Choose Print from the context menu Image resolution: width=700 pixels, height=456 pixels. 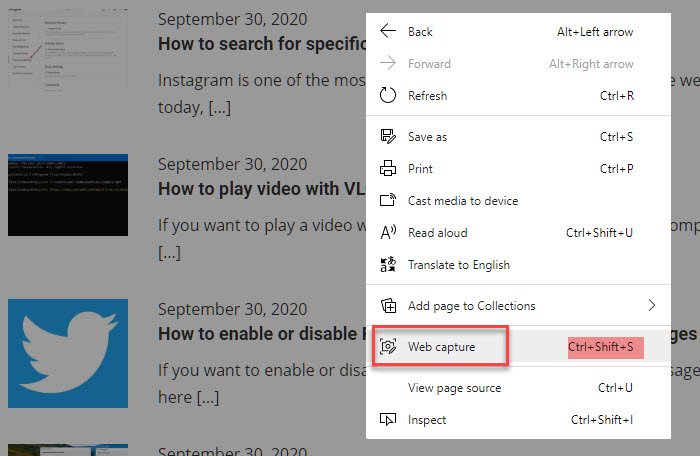421,169
